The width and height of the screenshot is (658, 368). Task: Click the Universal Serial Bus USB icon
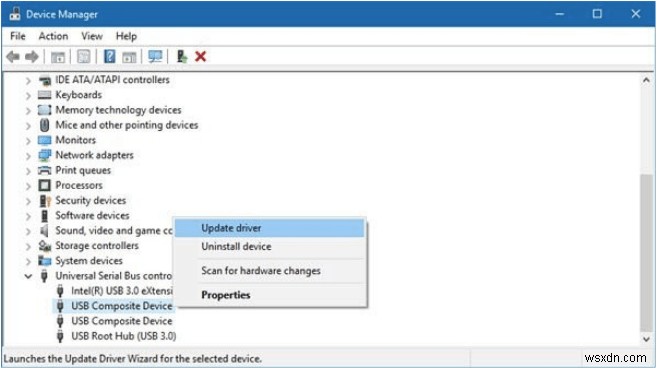click(44, 276)
